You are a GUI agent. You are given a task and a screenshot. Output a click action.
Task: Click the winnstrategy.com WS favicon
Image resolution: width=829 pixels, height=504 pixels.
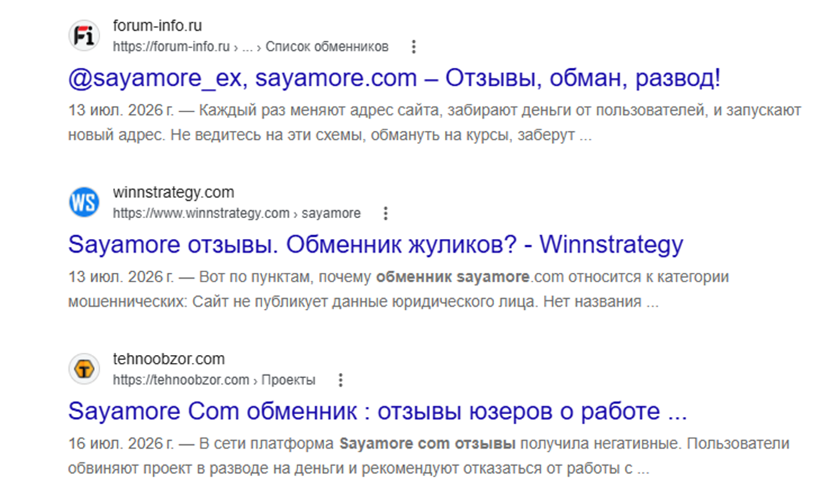pos(84,202)
